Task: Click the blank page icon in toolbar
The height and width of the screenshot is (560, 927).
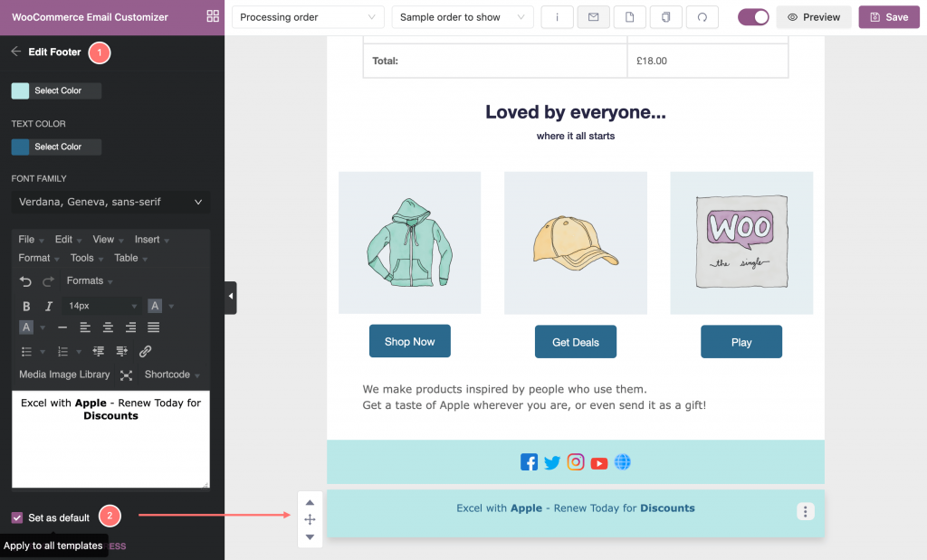Action: tap(630, 17)
